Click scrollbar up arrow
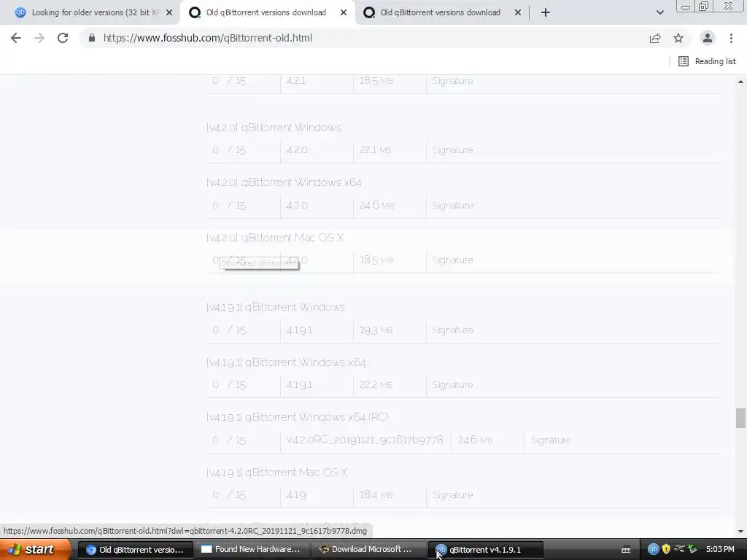 click(740, 82)
